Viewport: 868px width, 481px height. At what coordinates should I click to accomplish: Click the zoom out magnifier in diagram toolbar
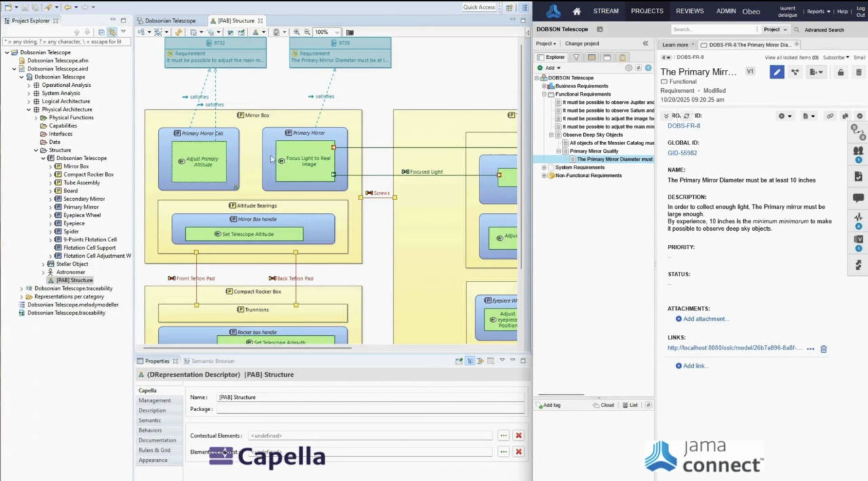coord(307,32)
